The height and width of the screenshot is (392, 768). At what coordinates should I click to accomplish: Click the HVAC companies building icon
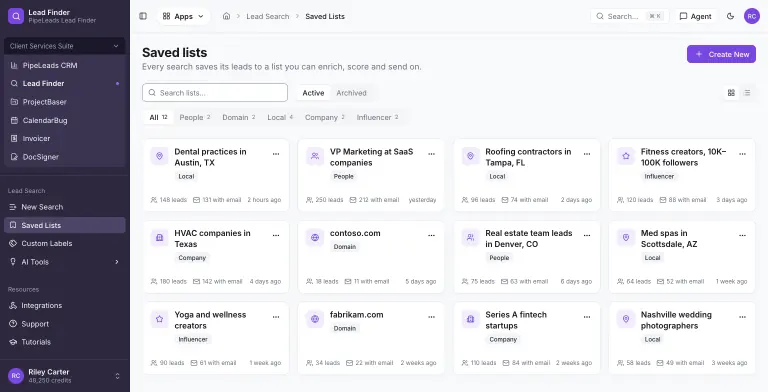(159, 238)
